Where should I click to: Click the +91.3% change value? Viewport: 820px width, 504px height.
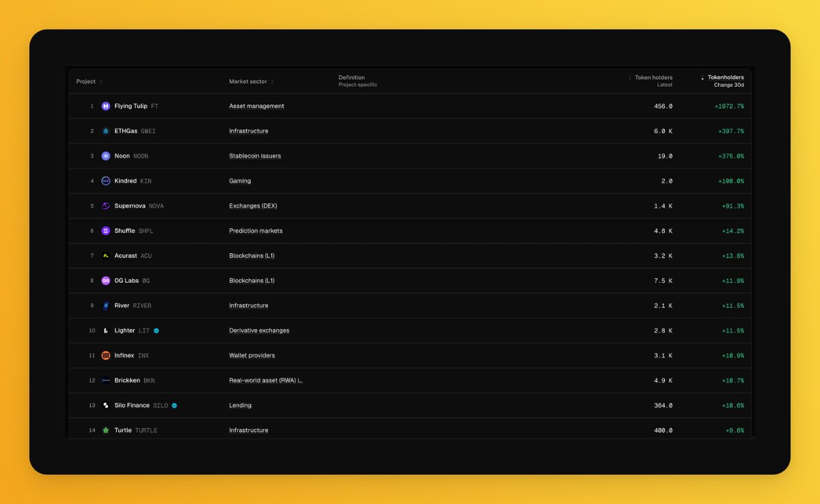(x=733, y=206)
